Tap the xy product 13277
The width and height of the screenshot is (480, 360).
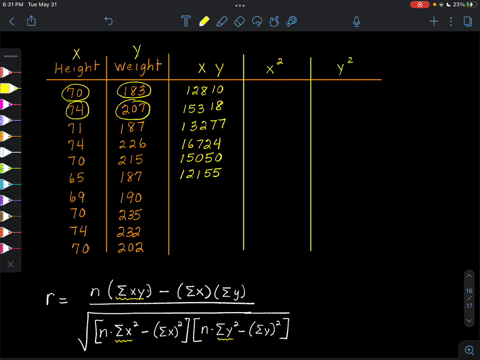click(x=204, y=125)
